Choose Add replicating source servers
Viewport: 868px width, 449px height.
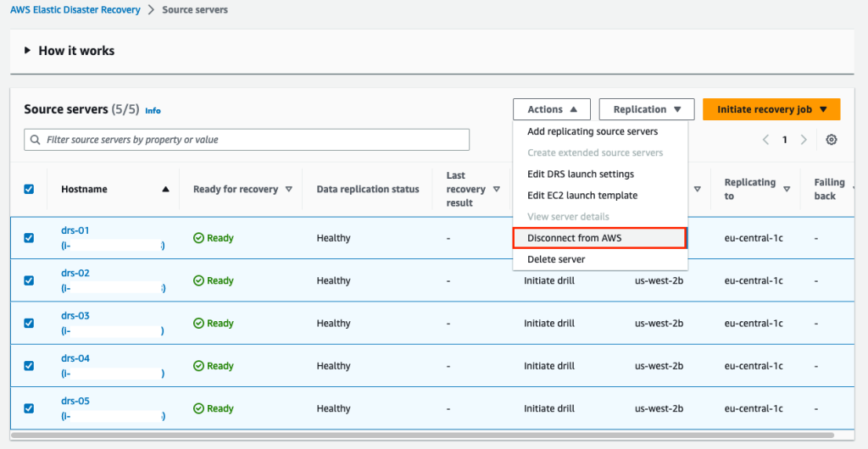pos(600,131)
